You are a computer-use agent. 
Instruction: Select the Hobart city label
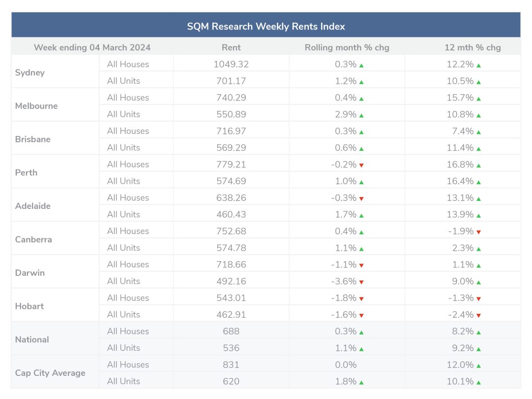(30, 306)
